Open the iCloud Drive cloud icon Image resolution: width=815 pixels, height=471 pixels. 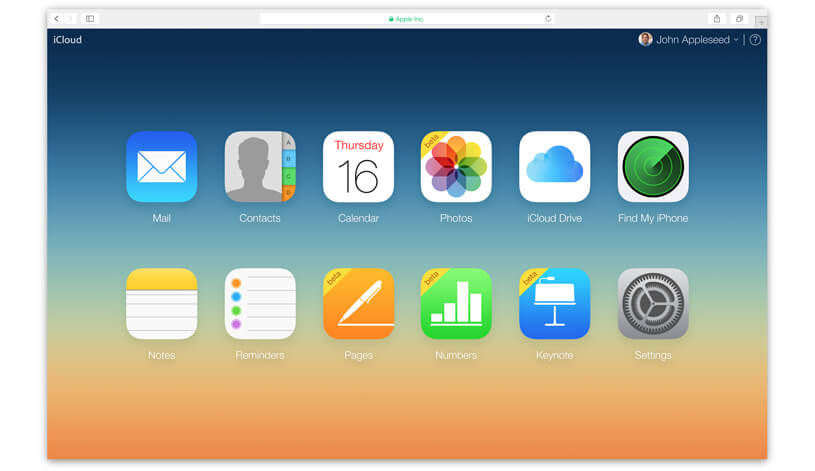[x=555, y=167]
